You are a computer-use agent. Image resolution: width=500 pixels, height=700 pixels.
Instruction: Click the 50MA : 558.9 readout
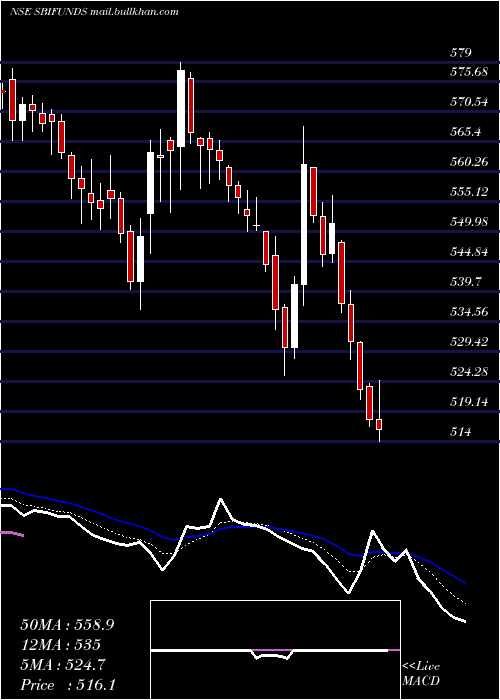click(67, 625)
